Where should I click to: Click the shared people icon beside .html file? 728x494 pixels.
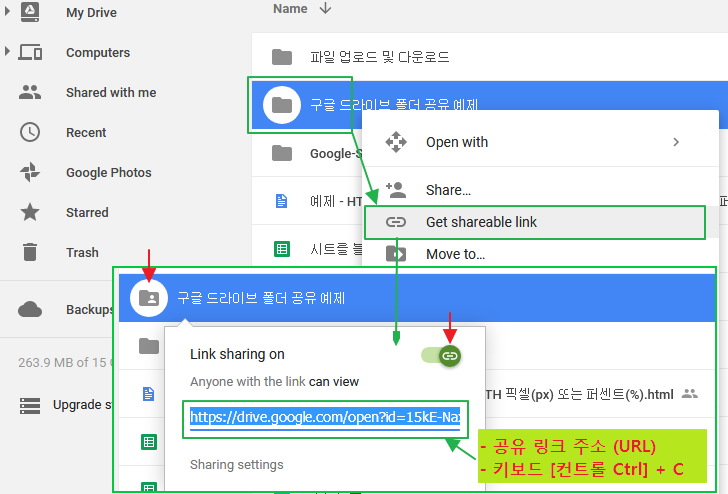690,394
